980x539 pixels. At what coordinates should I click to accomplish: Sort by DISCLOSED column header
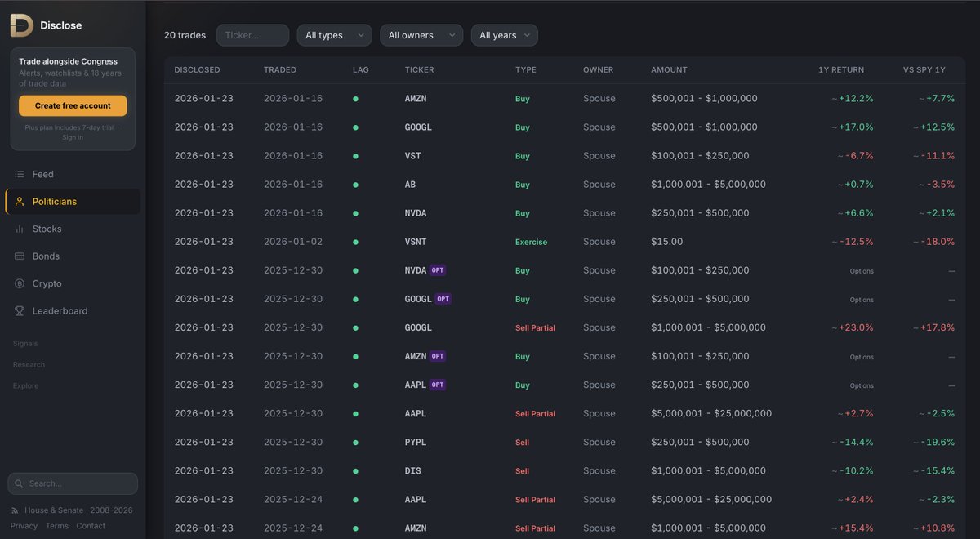pyautogui.click(x=197, y=70)
